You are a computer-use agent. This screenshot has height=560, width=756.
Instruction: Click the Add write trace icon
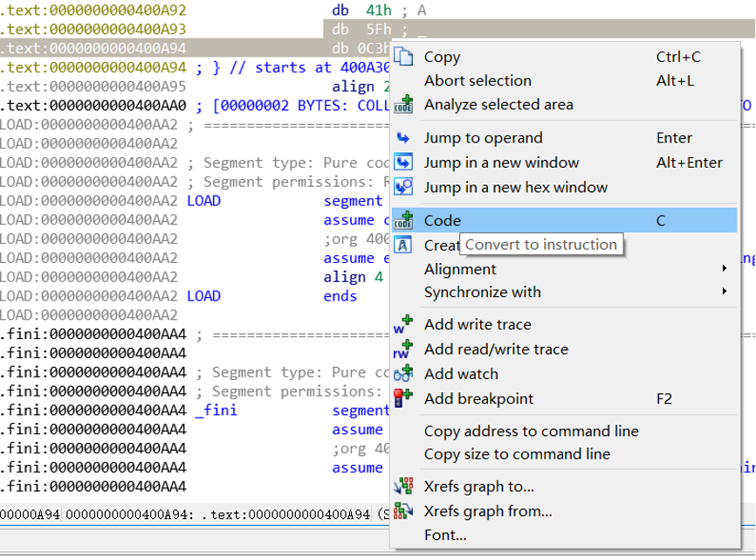[x=403, y=325]
